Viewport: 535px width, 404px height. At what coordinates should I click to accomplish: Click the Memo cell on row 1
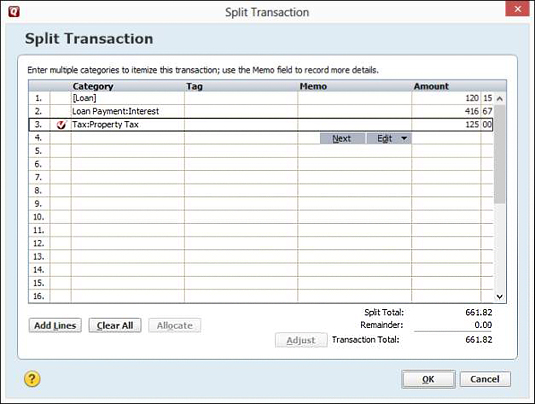point(355,98)
